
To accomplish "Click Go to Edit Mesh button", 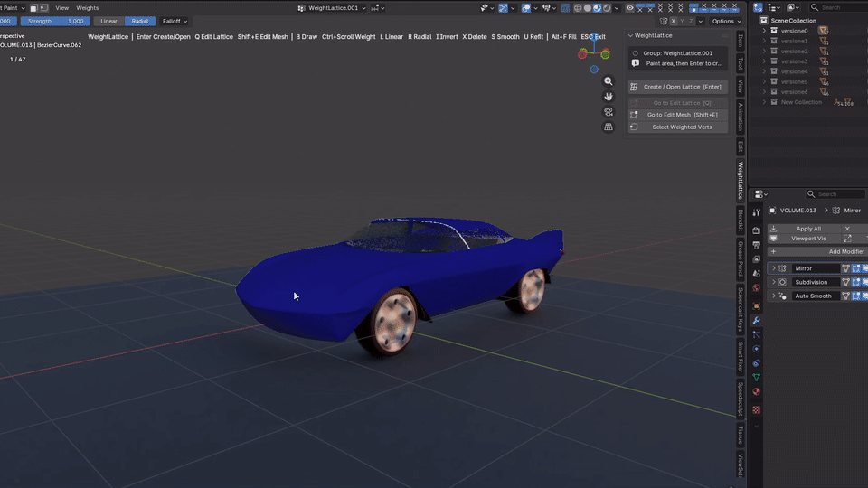I will tap(677, 115).
